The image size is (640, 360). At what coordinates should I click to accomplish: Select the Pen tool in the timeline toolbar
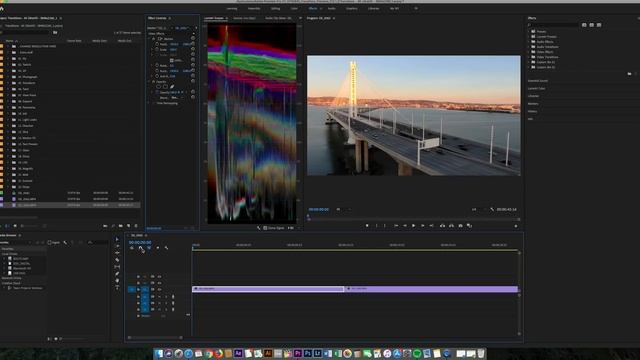[x=117, y=274]
